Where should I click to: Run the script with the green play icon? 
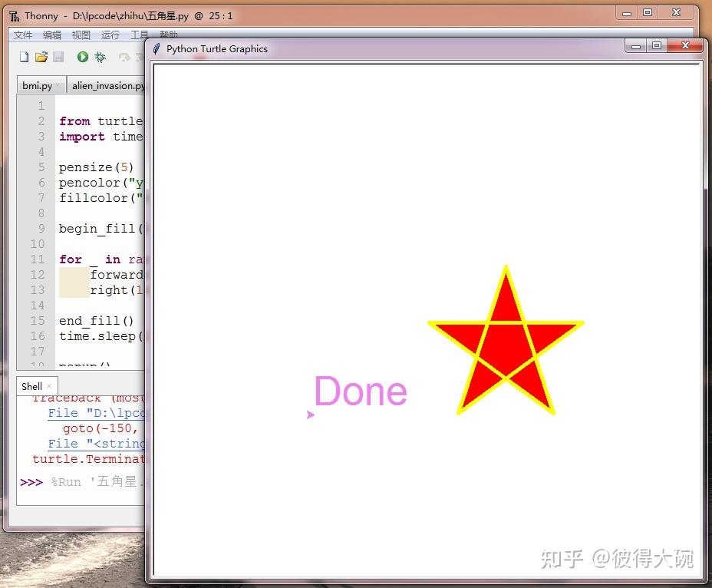click(84, 56)
